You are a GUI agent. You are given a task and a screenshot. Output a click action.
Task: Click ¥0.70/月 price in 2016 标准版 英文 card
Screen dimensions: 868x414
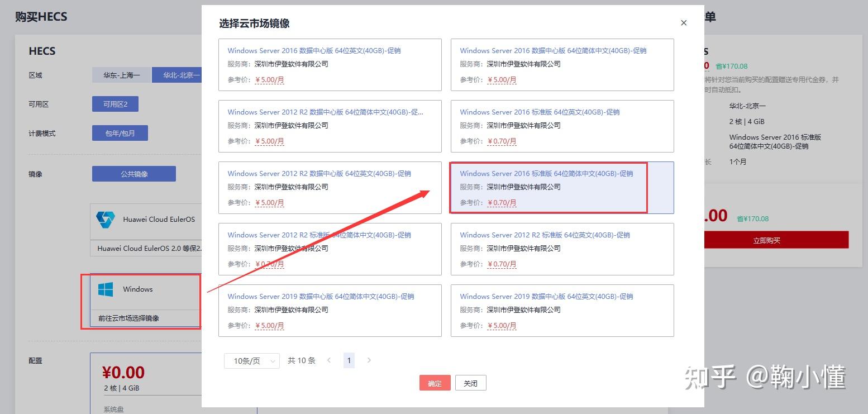(502, 141)
